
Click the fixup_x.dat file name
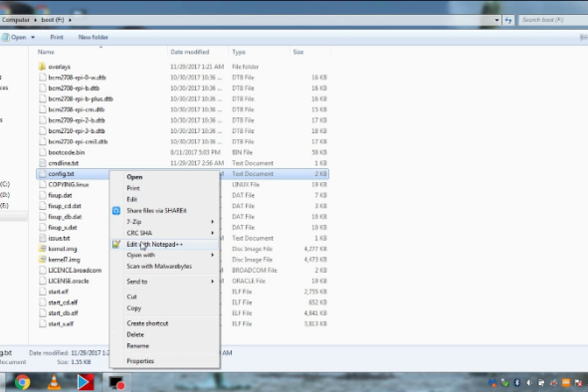point(63,227)
